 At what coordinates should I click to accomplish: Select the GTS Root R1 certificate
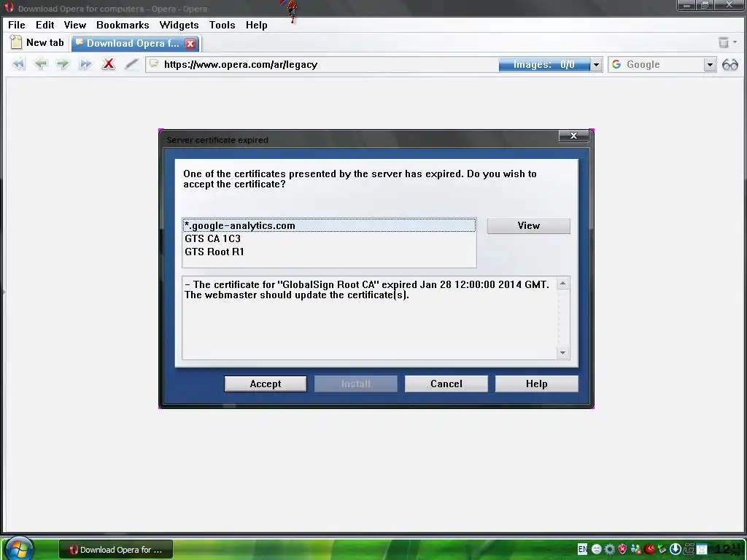point(329,252)
